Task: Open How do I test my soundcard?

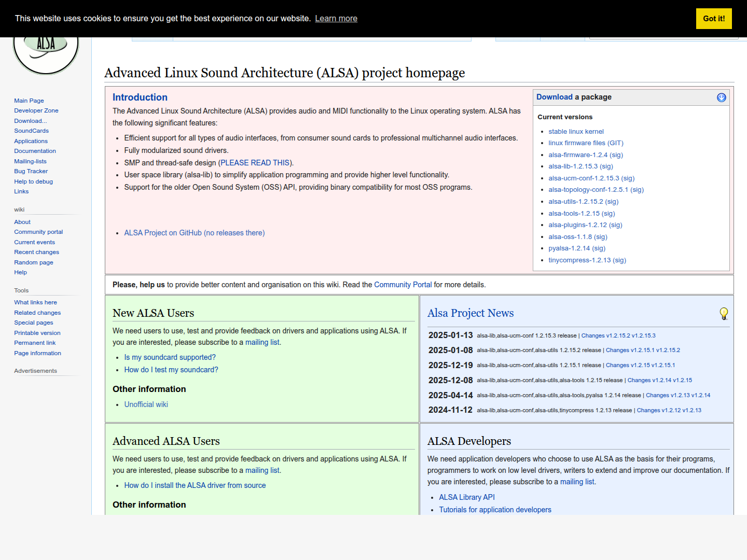Action: point(171,370)
